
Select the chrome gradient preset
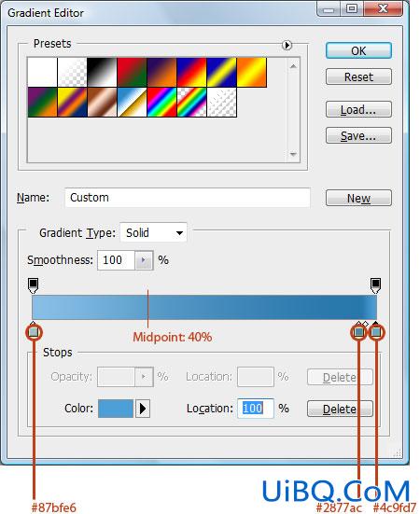pyautogui.click(x=132, y=102)
